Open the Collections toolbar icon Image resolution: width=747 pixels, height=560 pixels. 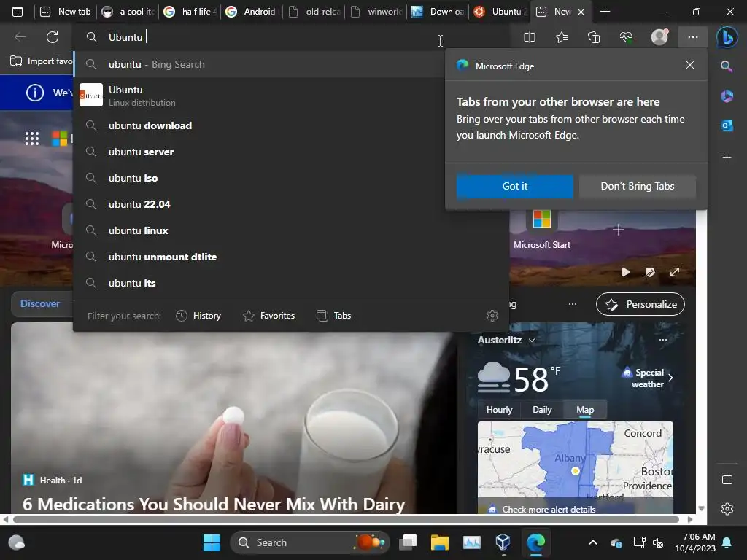click(x=594, y=37)
